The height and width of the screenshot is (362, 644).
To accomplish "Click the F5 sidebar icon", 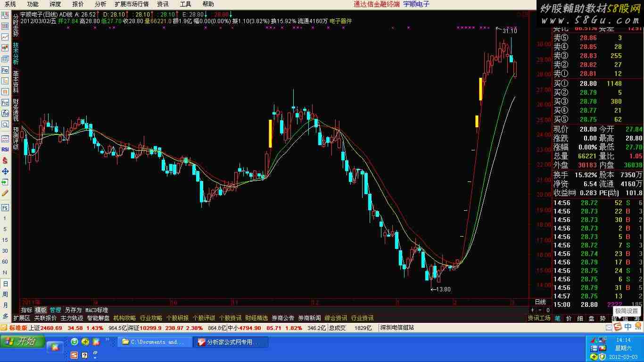I will pyautogui.click(x=5, y=207).
